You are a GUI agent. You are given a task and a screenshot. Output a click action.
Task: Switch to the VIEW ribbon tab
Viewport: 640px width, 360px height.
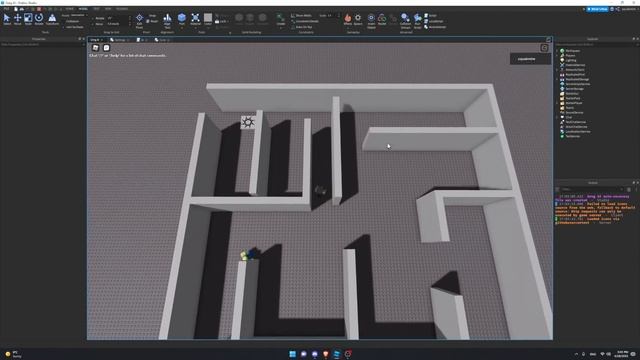108,9
